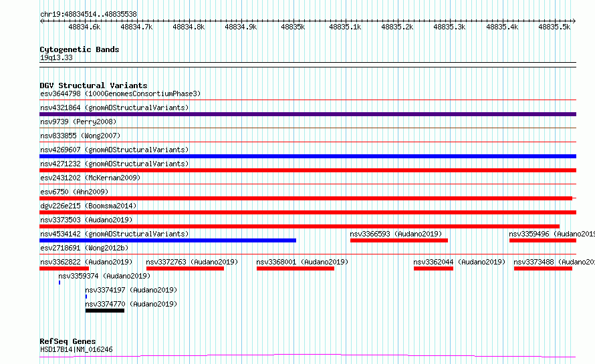Click the esv3644798 1000GenomesConsortiumPhase3 variant label

[120, 94]
